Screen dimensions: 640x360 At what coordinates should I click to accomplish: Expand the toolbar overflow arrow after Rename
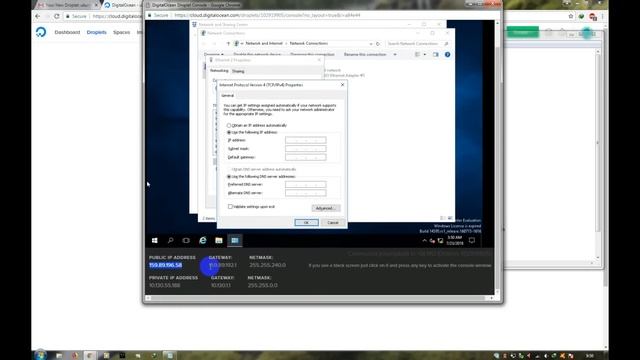click(x=395, y=54)
